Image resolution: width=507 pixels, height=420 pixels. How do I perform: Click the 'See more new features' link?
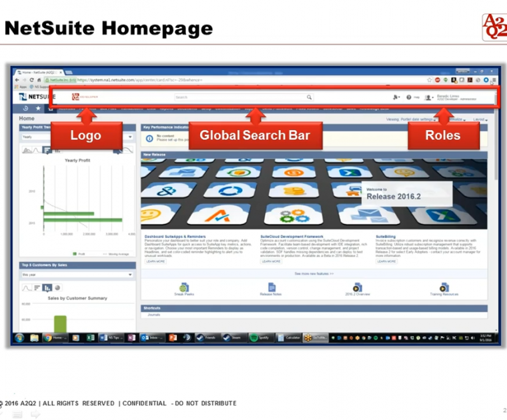point(314,273)
